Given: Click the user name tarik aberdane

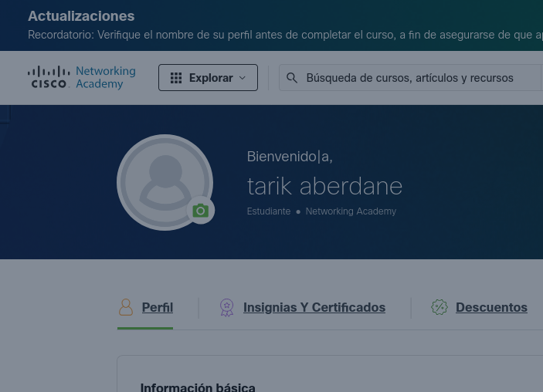Looking at the screenshot, I should [x=324, y=186].
